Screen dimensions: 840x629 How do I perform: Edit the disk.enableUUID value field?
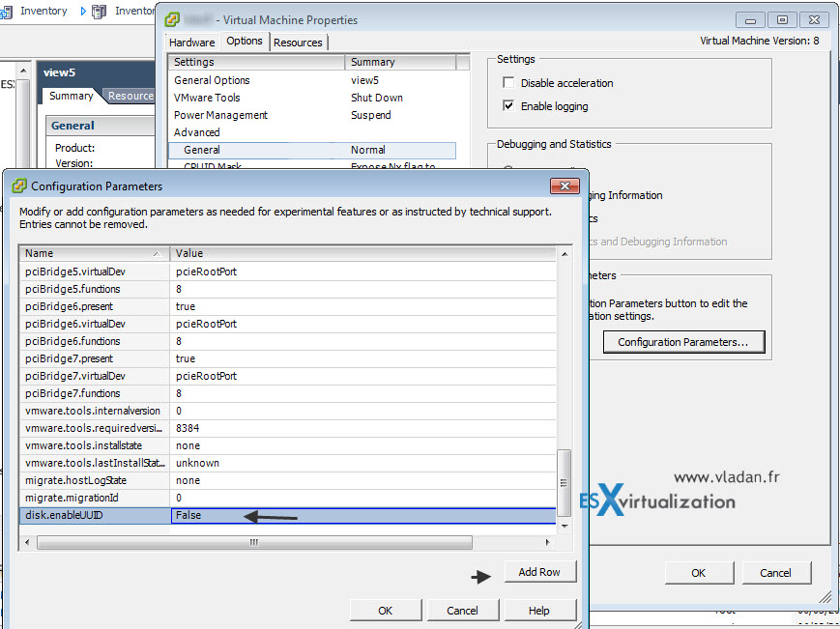(363, 516)
